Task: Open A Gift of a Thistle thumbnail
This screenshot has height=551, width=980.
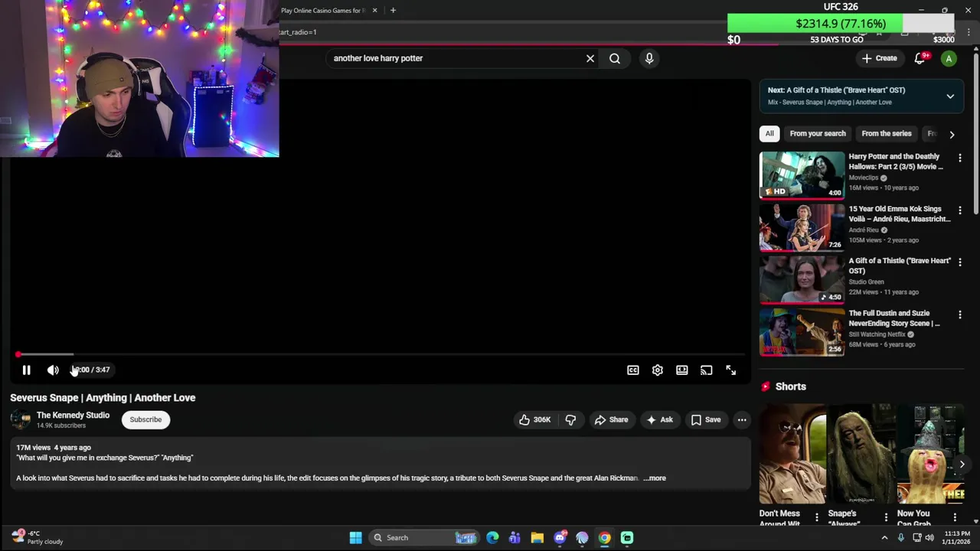Action: tap(802, 279)
